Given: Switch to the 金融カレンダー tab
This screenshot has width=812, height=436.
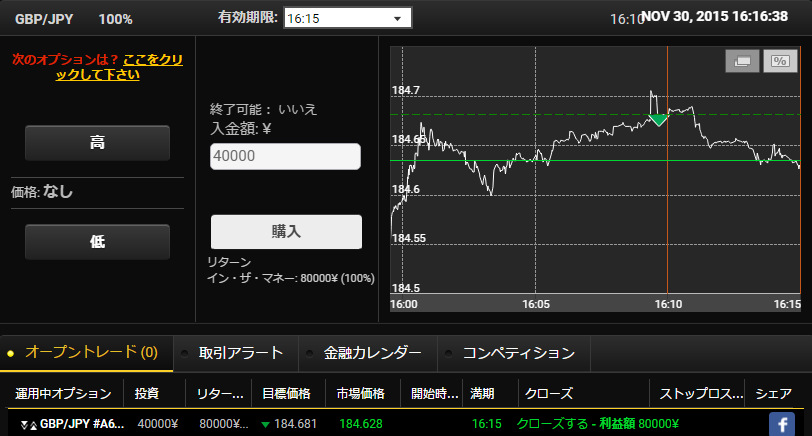Looking at the screenshot, I should pyautogui.click(x=368, y=353).
